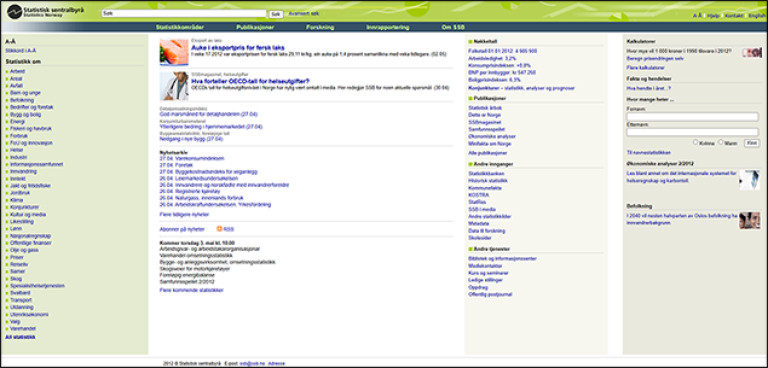
Task: Open the Avansert søk link
Action: [x=304, y=14]
